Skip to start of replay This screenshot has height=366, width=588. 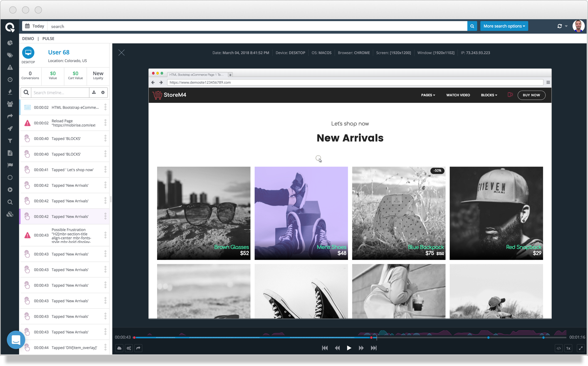click(x=325, y=348)
